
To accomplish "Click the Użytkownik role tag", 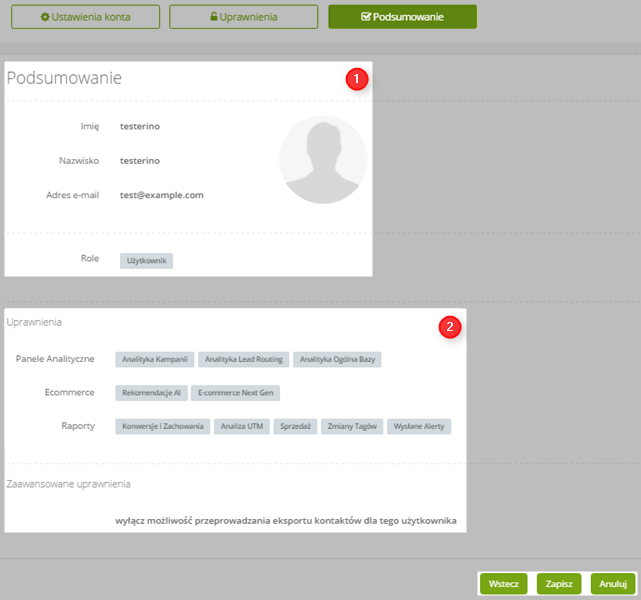I will tap(146, 261).
